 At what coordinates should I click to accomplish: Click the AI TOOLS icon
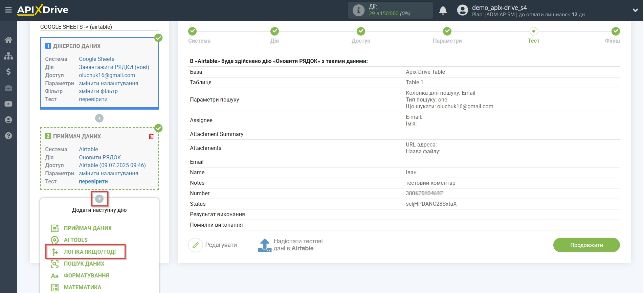(x=55, y=240)
